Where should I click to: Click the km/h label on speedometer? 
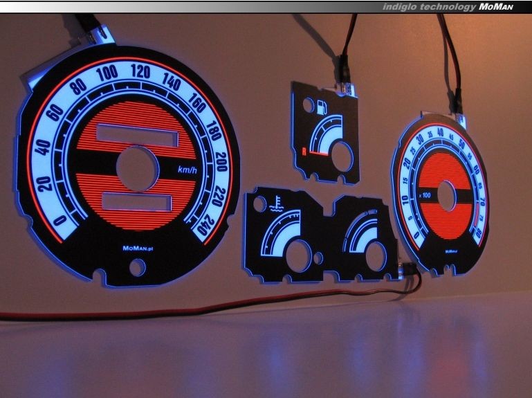[187, 169]
